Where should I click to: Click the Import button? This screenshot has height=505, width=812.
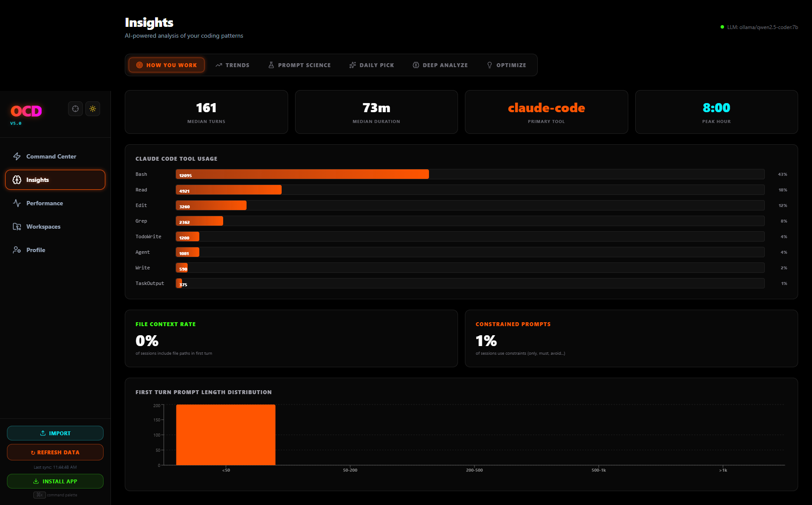pyautogui.click(x=55, y=433)
